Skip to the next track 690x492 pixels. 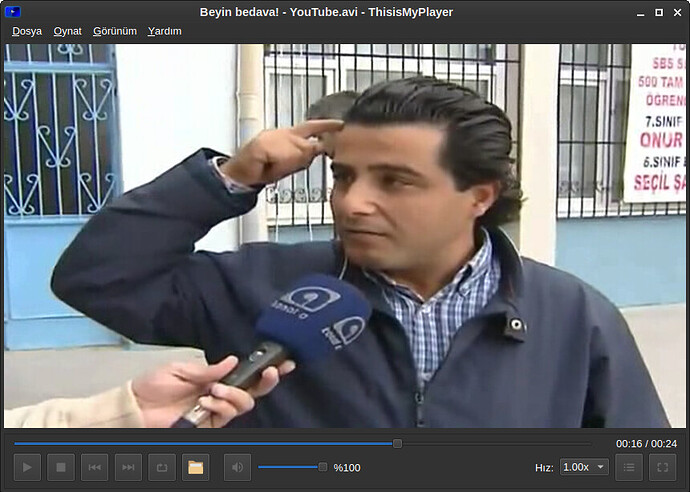tap(128, 467)
